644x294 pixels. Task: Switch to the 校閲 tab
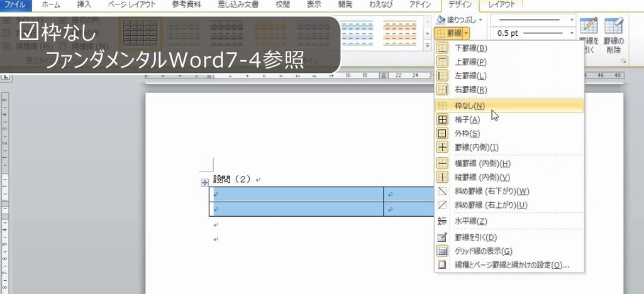pos(284,5)
